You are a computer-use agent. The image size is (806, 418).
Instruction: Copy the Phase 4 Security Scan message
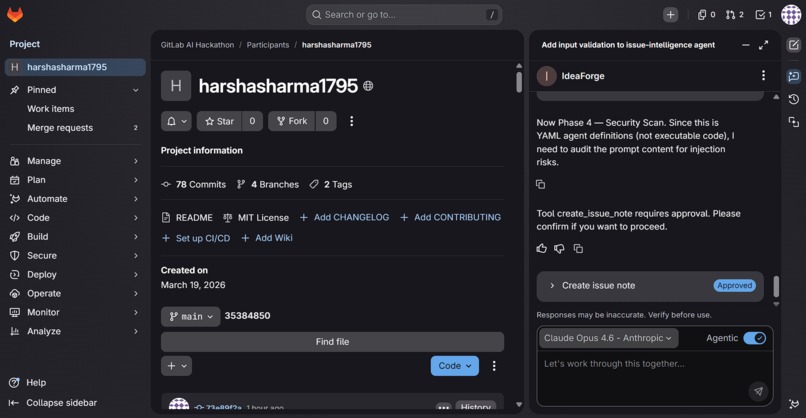pos(540,184)
